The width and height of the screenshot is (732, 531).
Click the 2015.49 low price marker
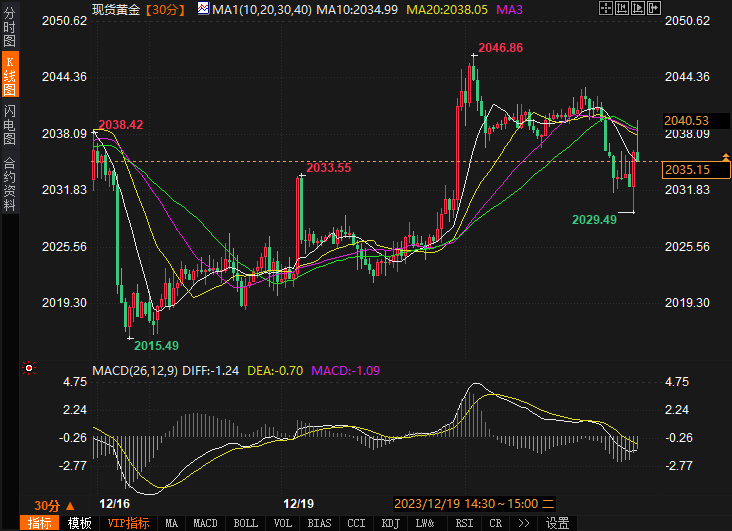(x=156, y=345)
